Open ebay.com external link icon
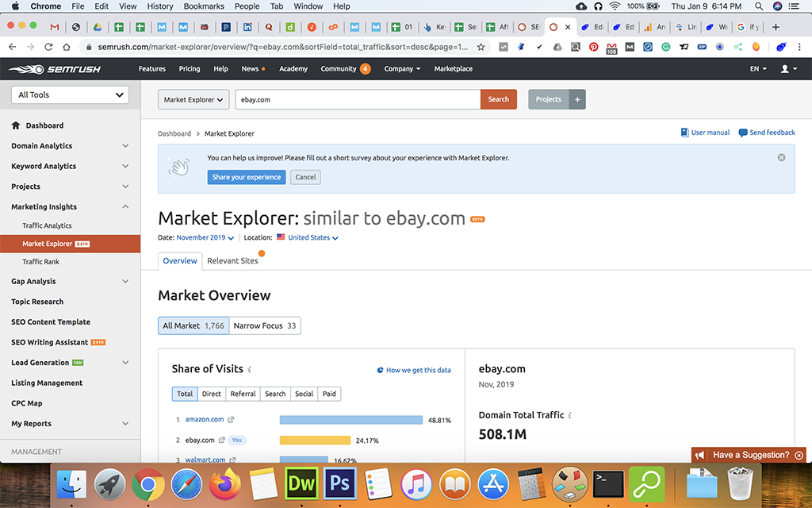 221,440
